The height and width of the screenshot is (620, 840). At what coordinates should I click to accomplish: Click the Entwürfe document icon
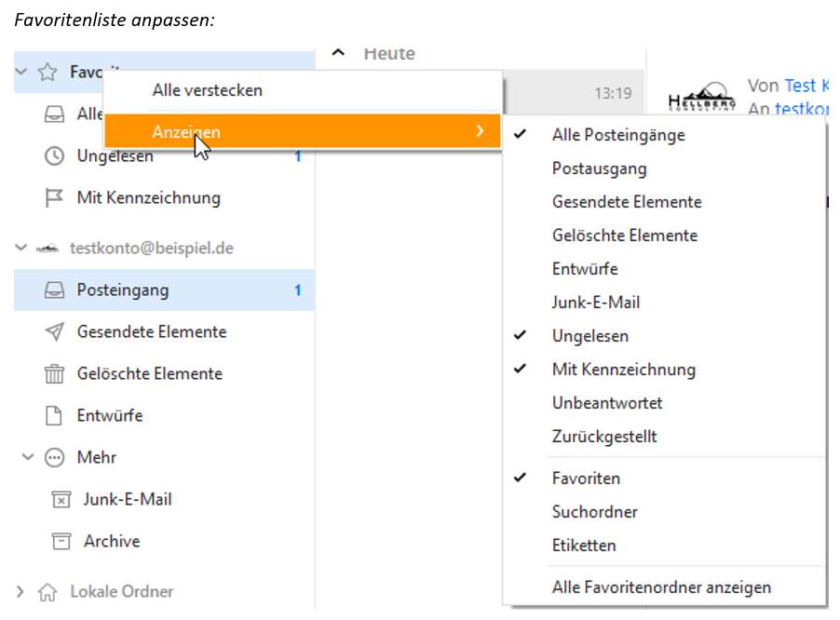tap(54, 415)
